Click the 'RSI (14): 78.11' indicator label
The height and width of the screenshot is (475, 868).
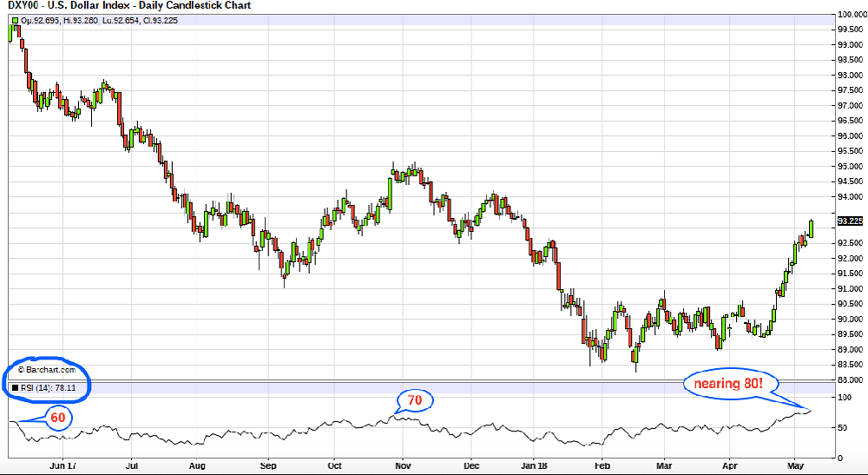pyautogui.click(x=49, y=386)
